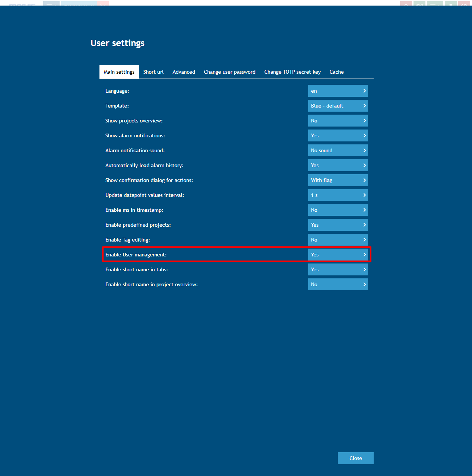Open the 1 s update interval dropdown
This screenshot has height=476, width=472.
338,195
